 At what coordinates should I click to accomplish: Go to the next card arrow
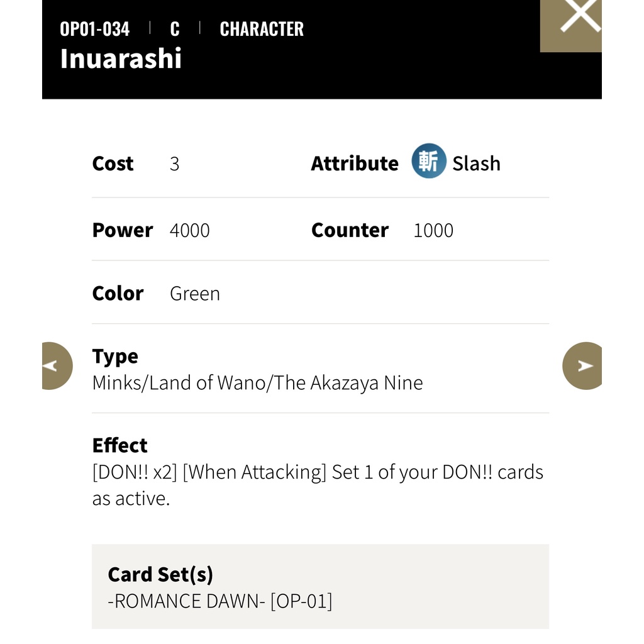coord(582,365)
